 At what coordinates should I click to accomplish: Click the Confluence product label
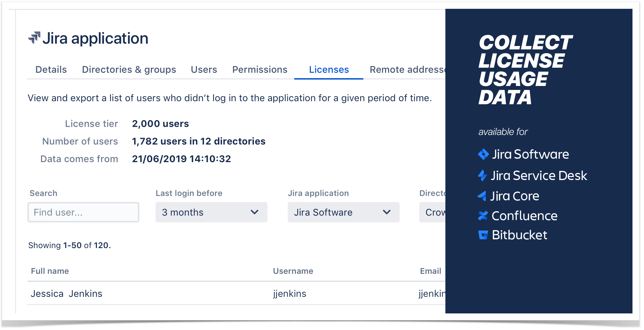(525, 216)
